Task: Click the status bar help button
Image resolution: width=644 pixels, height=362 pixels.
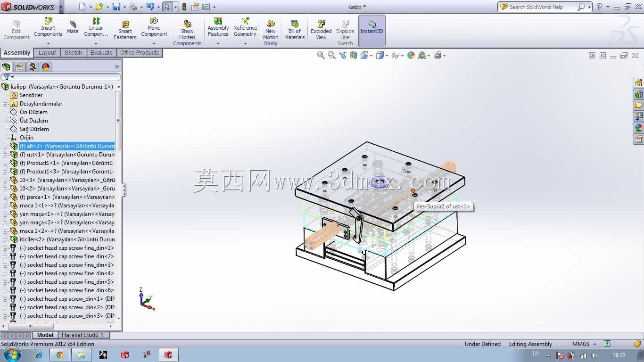Action: [x=607, y=344]
